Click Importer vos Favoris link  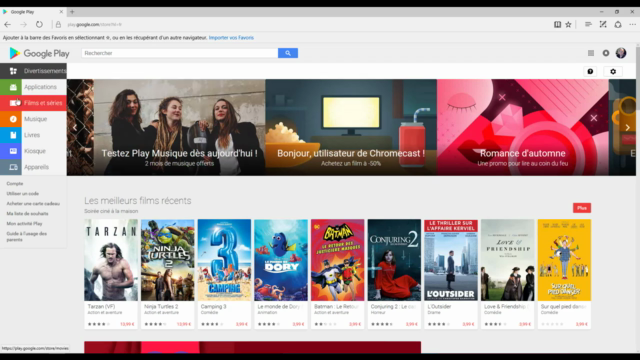point(231,38)
